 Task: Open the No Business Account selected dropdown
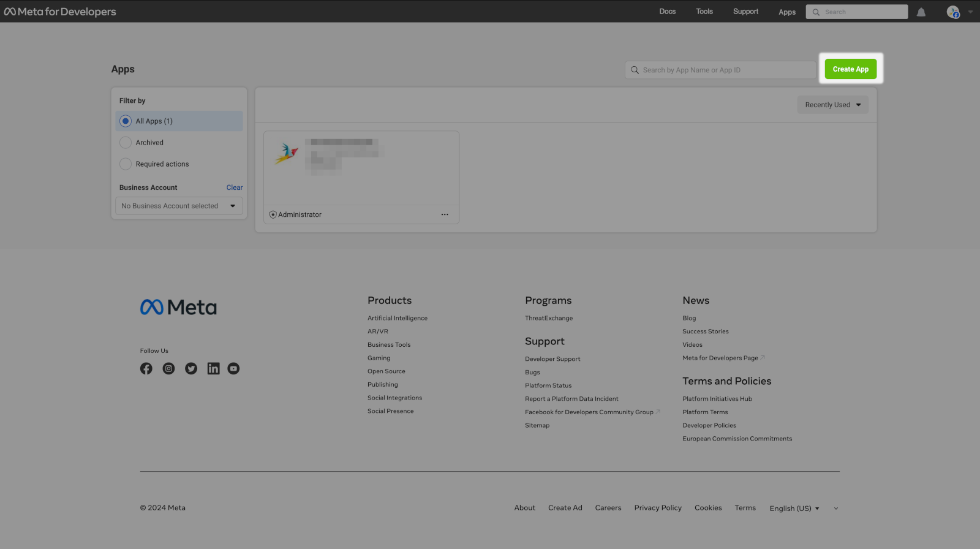(179, 206)
